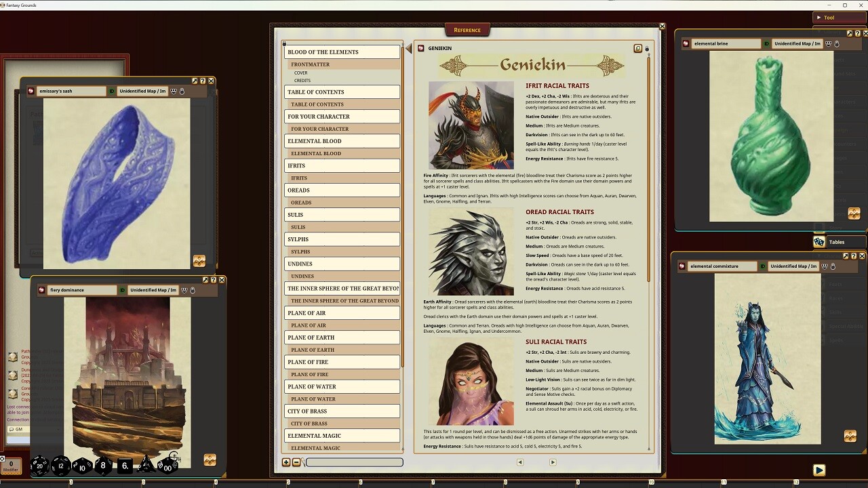Open the SULIS chapter entry

[341, 214]
